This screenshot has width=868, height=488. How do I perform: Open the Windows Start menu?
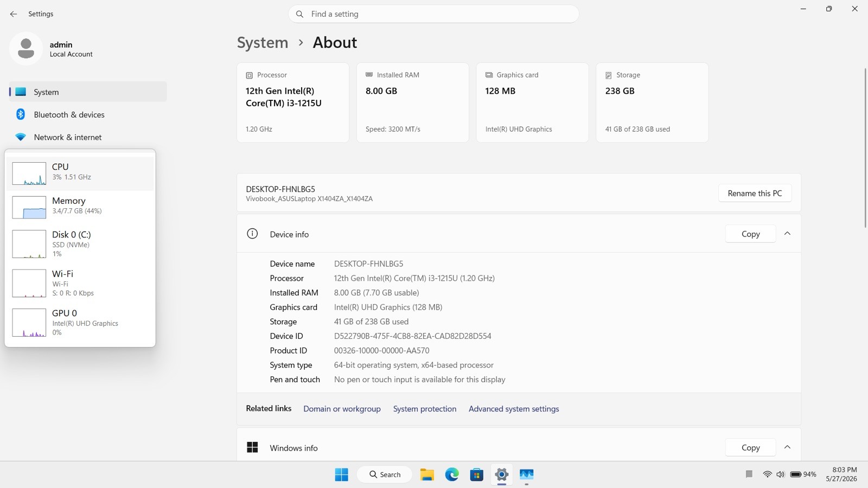(342, 474)
